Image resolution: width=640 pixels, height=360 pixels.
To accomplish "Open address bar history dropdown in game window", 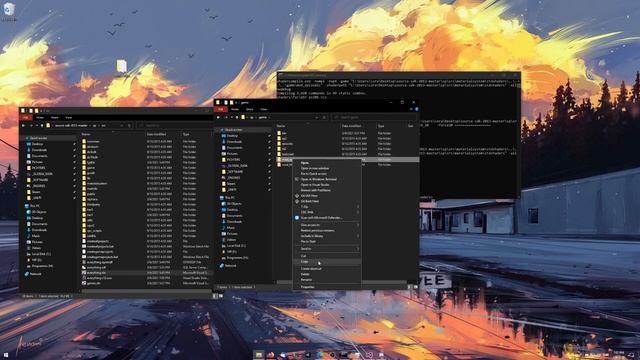I will (317, 117).
